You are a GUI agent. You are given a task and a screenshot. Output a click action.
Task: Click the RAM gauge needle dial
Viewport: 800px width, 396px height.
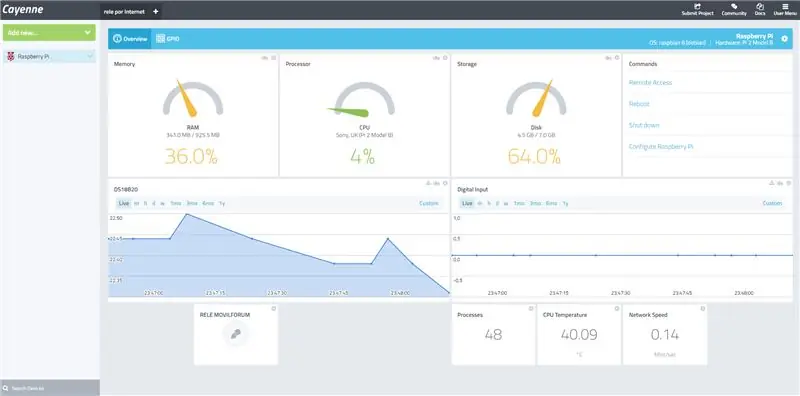(x=193, y=98)
